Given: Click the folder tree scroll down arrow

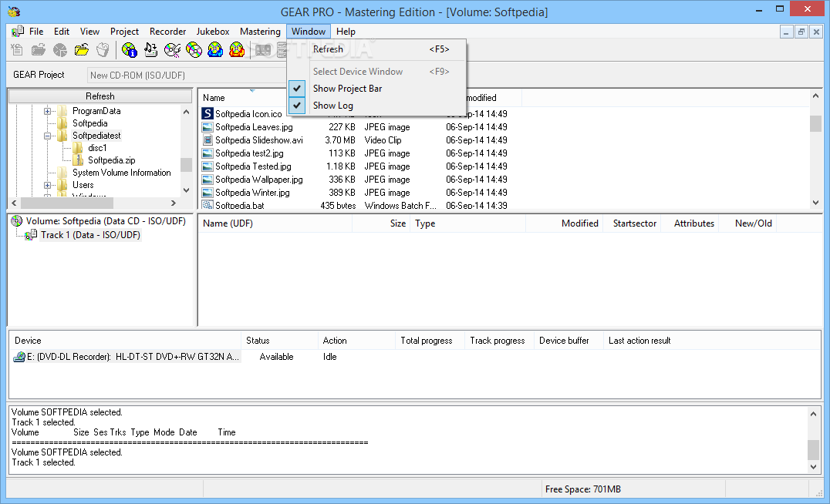Looking at the screenshot, I should 187,190.
